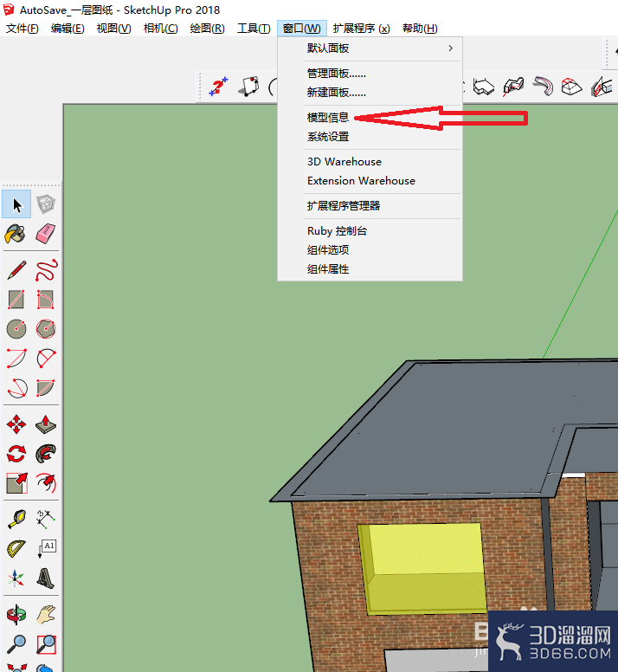Click the L-shaped extruded block plugin icon

484,86
